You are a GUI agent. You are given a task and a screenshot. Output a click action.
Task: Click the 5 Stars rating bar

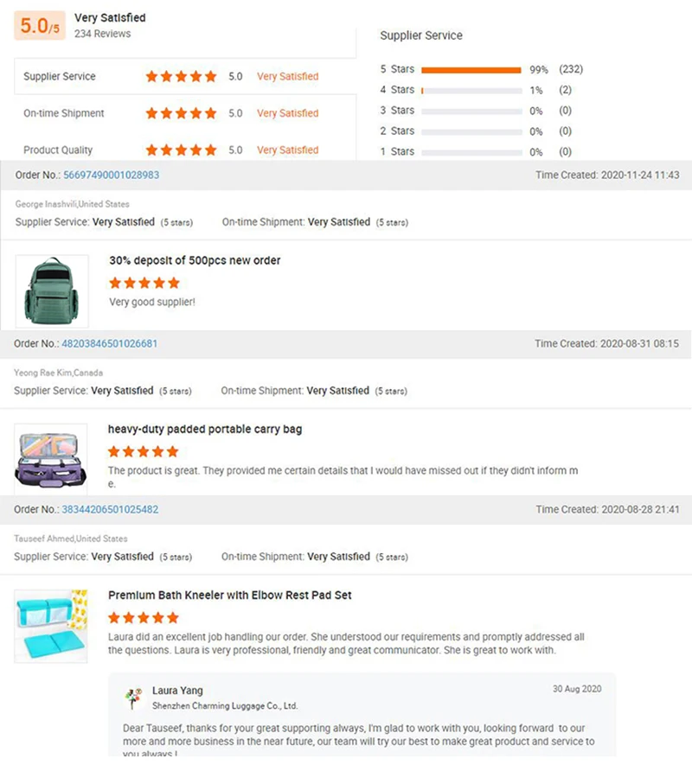471,69
